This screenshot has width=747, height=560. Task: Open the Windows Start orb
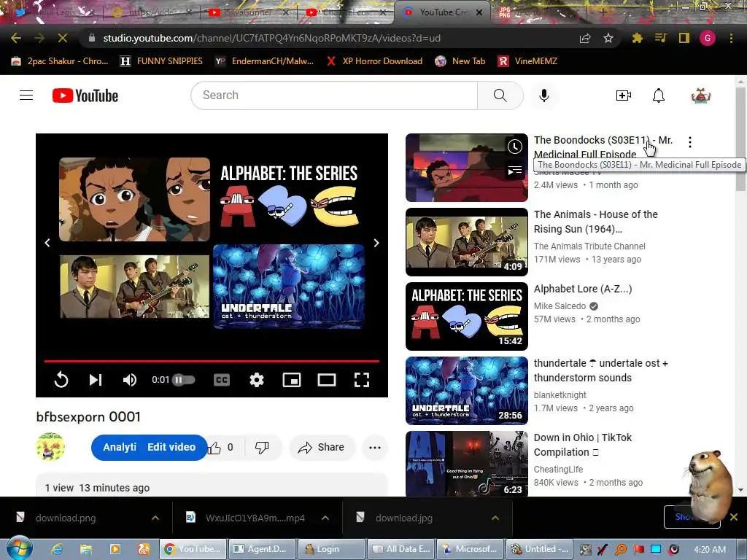coord(19,548)
